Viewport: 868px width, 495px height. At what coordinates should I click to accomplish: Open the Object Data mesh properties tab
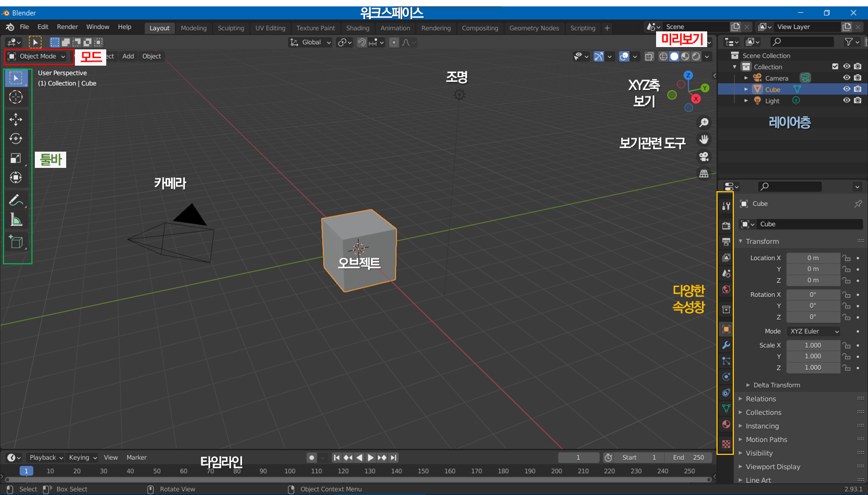(726, 408)
